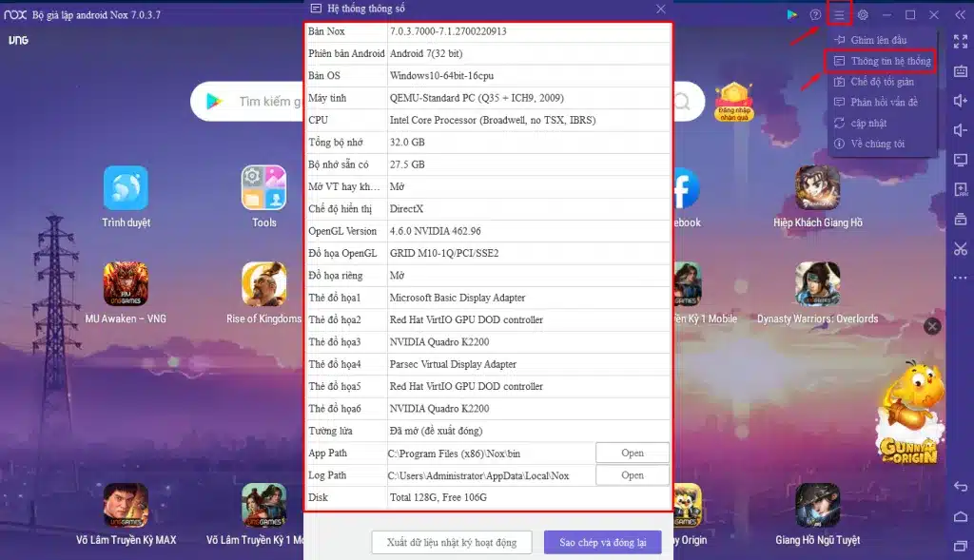This screenshot has width=974, height=560.
Task: Click the C:\Program Files (x86)\Nox\bin path
Action: (454, 454)
